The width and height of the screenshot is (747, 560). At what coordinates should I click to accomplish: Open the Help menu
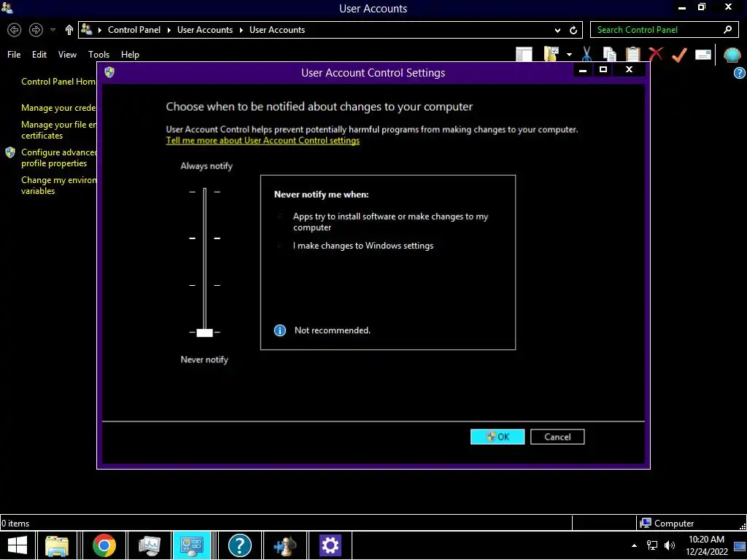(130, 54)
